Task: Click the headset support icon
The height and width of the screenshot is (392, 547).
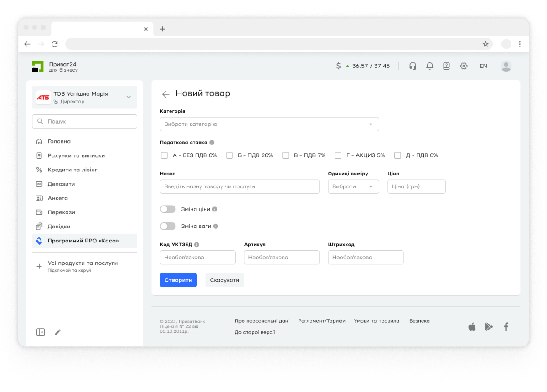Action: [413, 66]
